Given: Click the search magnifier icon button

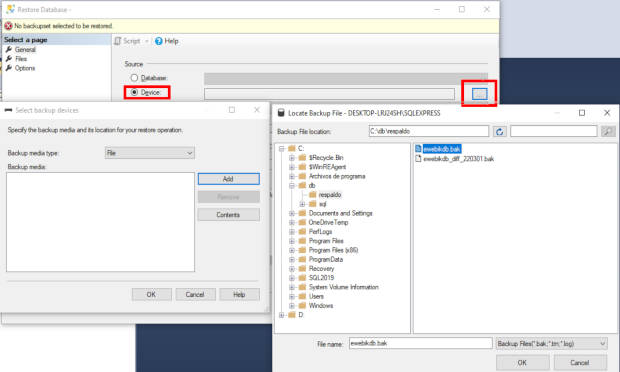Looking at the screenshot, I should (608, 131).
